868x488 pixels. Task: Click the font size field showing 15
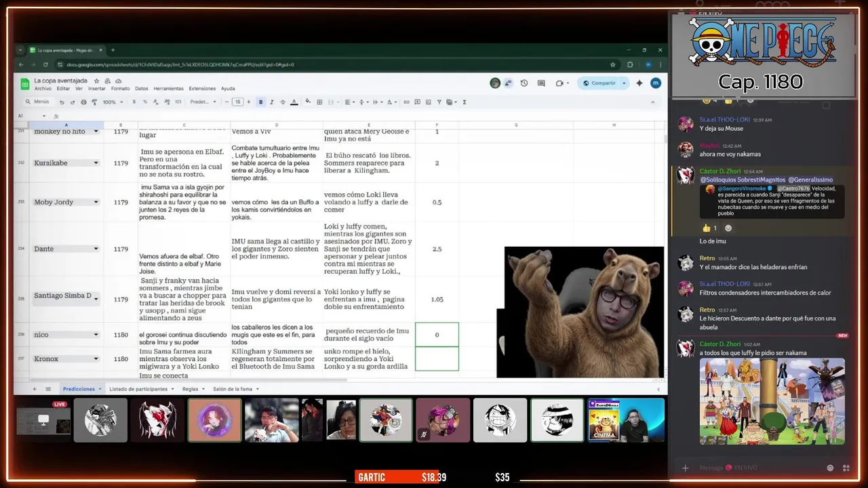pyautogui.click(x=238, y=102)
